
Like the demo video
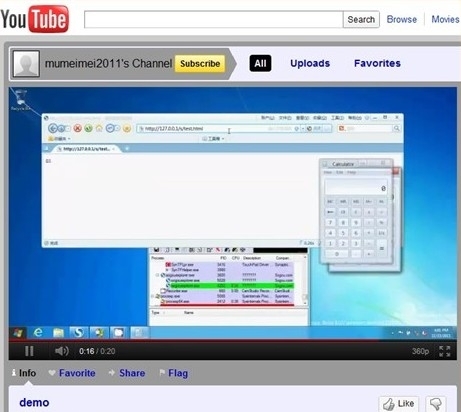[399, 404]
